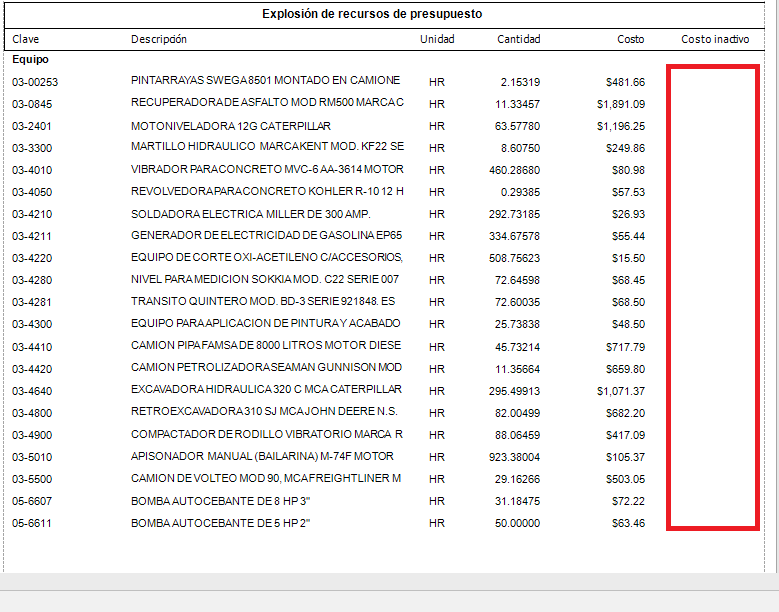Click the MOTONIVELADORA 12G CATERPILLAR description
This screenshot has width=779, height=612.
230,126
